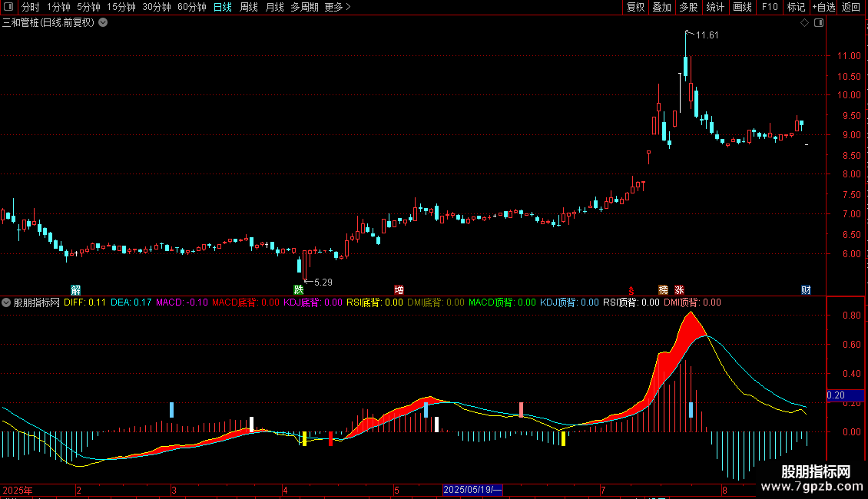Click the 11.00 price axis label
Viewport: 868px width, 499px height.
click(849, 56)
